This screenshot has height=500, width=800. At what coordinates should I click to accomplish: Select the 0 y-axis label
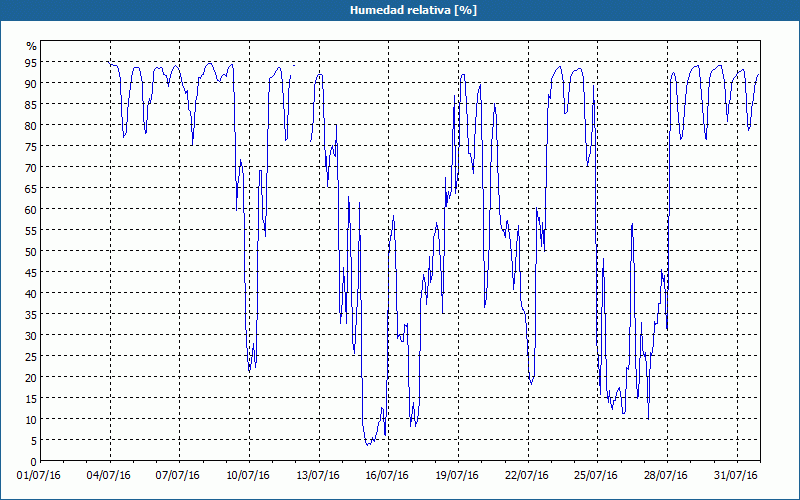pos(34,462)
